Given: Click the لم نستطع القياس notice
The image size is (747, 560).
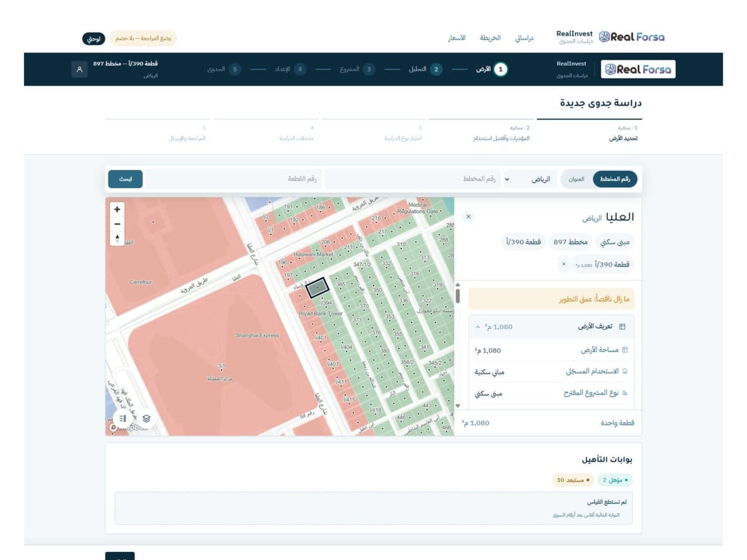Looking at the screenshot, I should point(374,508).
